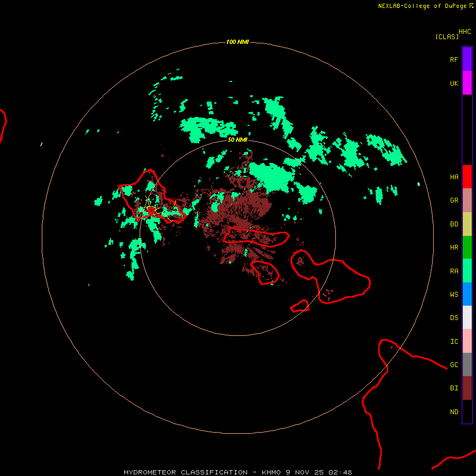Click the GR legend label
The image size is (476, 476).
click(454, 200)
